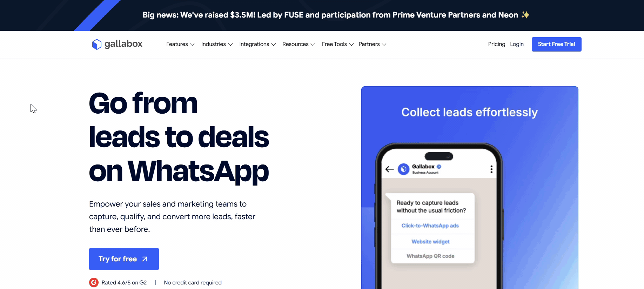This screenshot has height=289, width=644.
Task: Choose Website widget option in chat
Action: point(430,242)
